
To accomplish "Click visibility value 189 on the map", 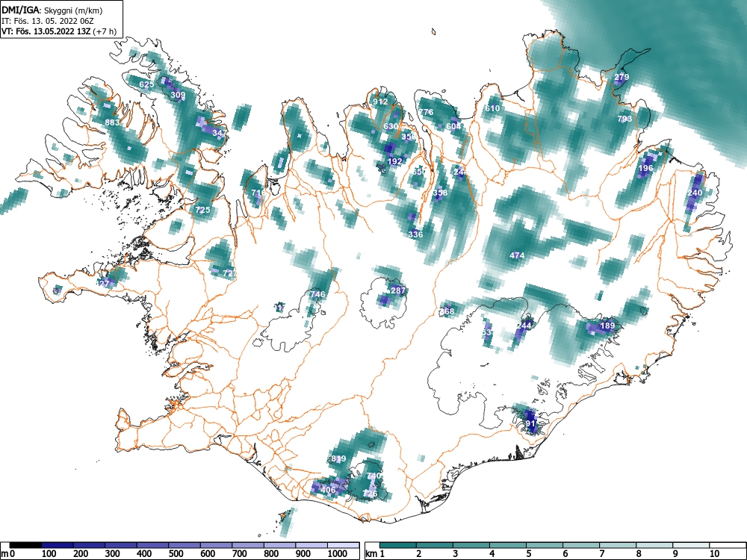I will coord(607,326).
